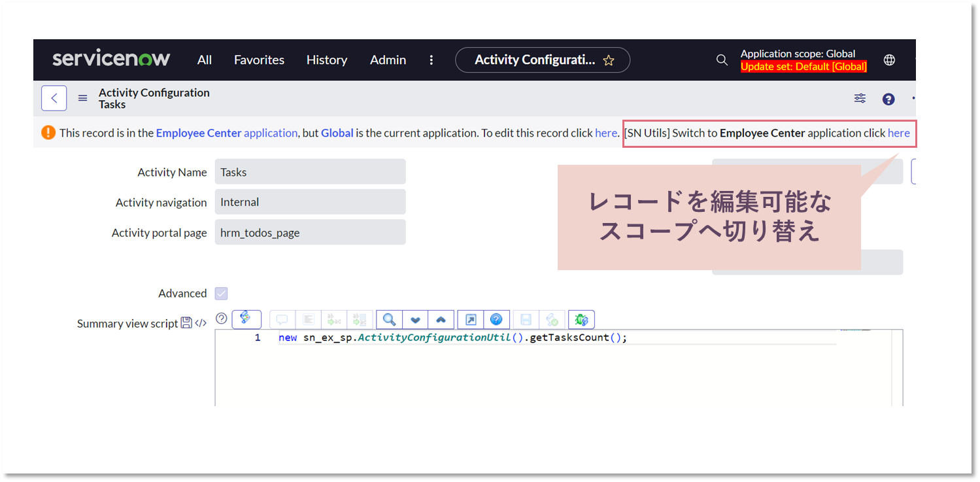The height and width of the screenshot is (482, 980).
Task: Open the Employee Center application link in the warning
Action: [x=198, y=133]
